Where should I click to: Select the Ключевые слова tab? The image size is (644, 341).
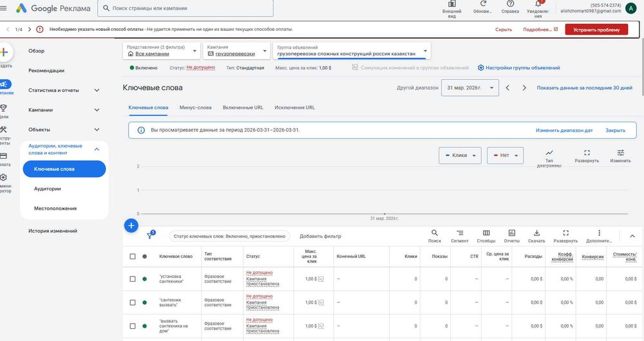pyautogui.click(x=148, y=107)
